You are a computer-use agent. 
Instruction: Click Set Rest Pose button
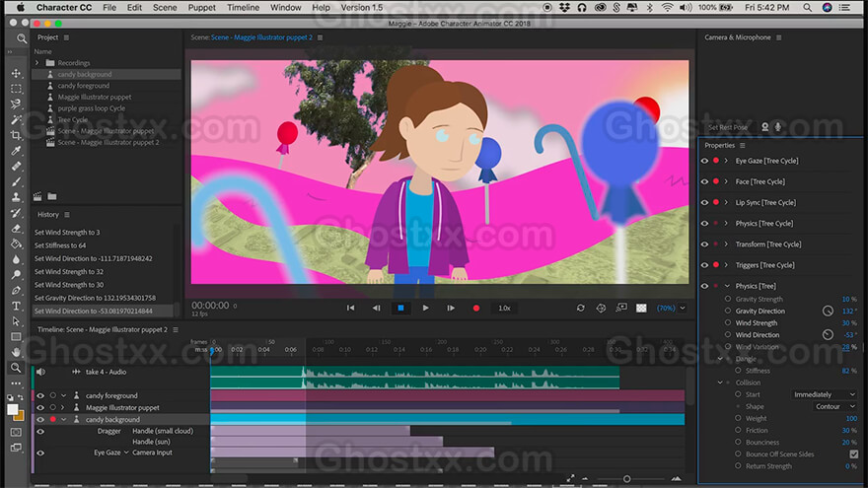tap(728, 127)
